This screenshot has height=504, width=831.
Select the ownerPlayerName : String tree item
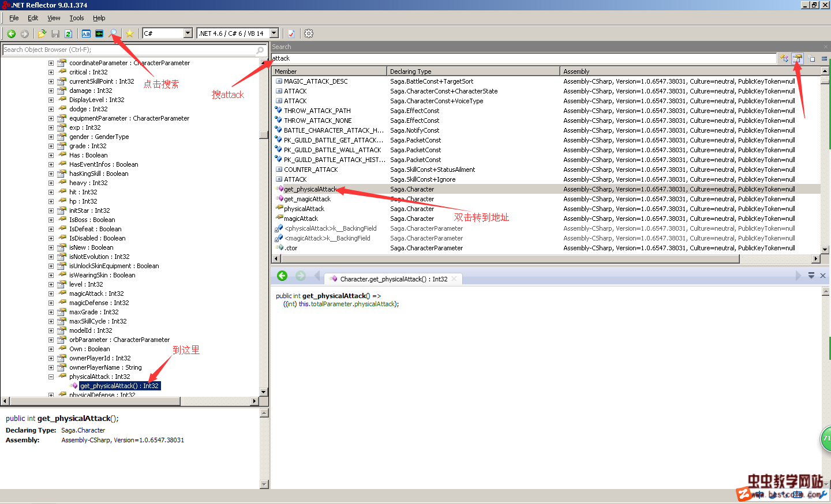106,367
